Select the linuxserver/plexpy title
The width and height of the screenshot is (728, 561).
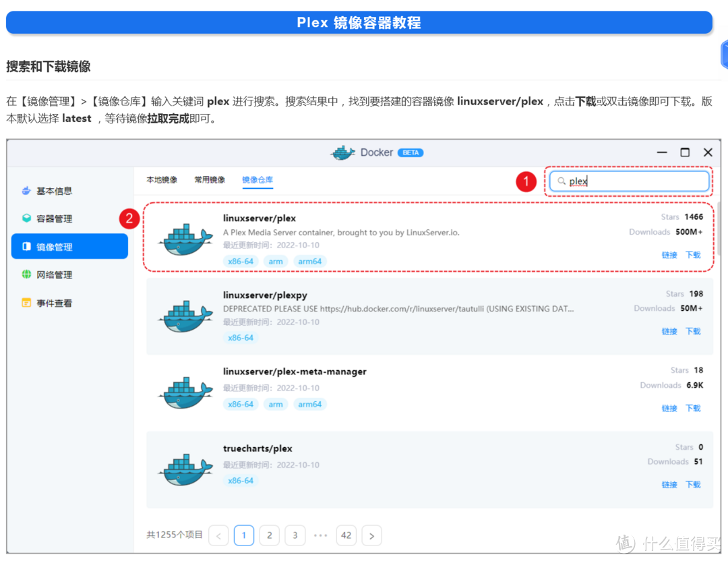[x=265, y=295]
